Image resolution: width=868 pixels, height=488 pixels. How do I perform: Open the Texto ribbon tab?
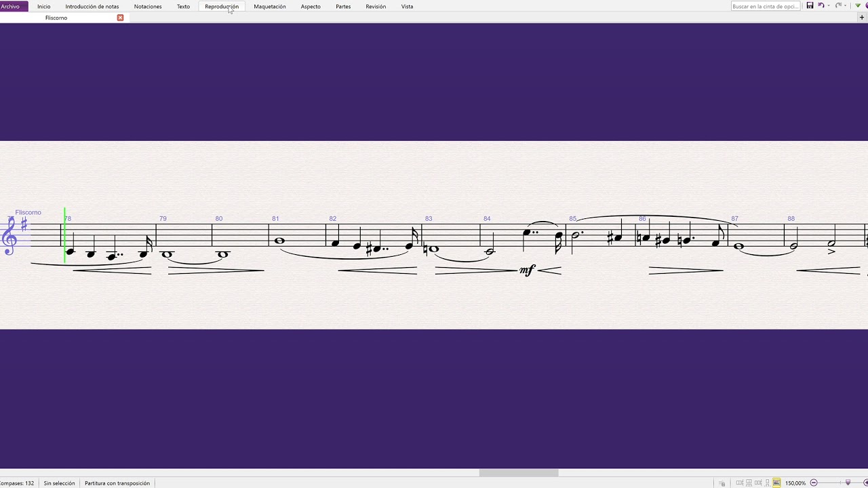(x=183, y=6)
